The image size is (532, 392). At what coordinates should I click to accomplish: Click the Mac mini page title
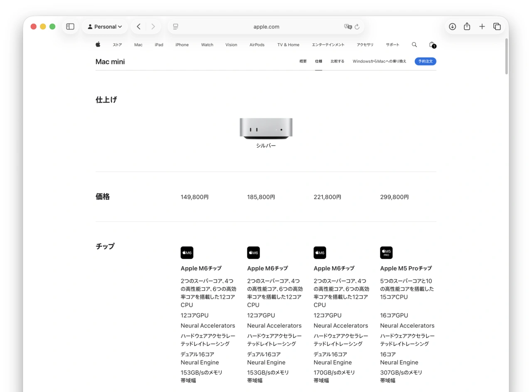pos(110,61)
